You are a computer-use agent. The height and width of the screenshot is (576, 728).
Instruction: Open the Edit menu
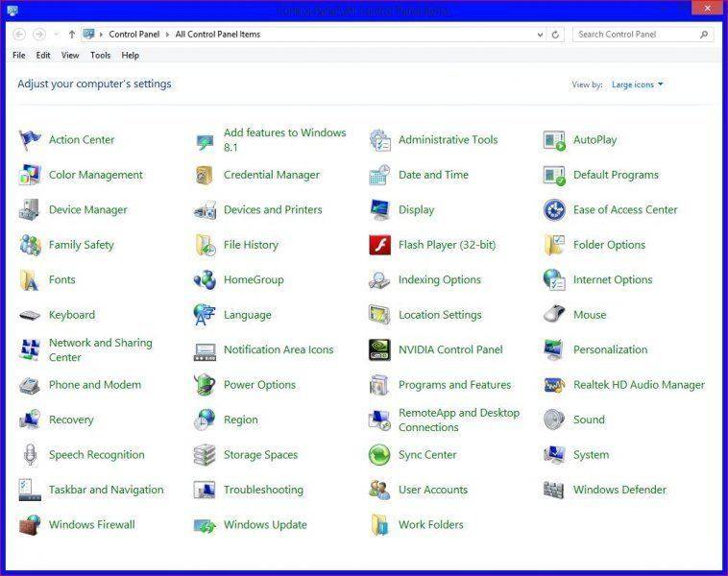click(43, 56)
